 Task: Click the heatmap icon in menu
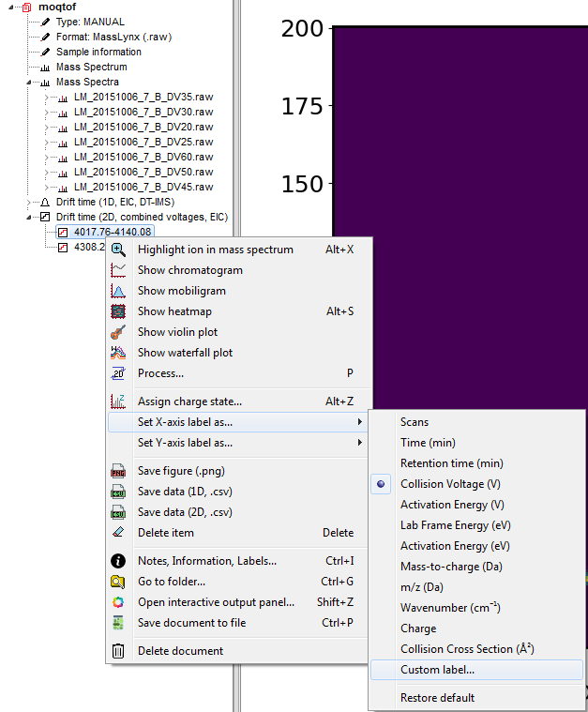click(118, 311)
